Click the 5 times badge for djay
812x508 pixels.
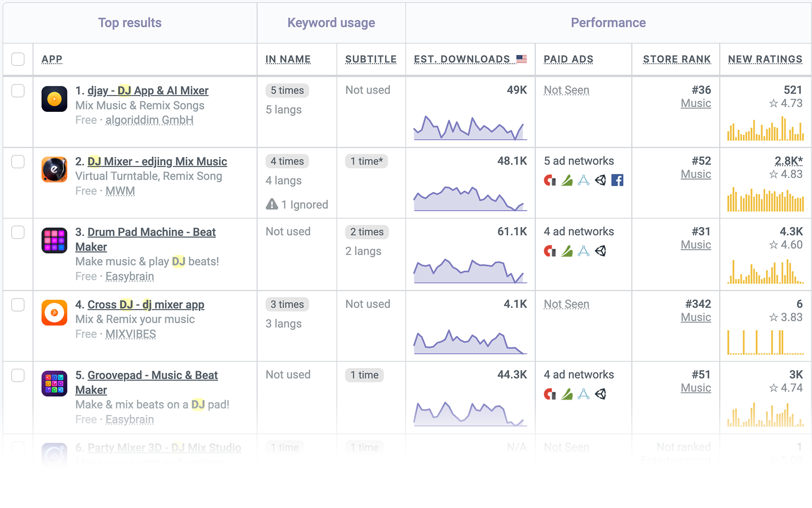287,91
